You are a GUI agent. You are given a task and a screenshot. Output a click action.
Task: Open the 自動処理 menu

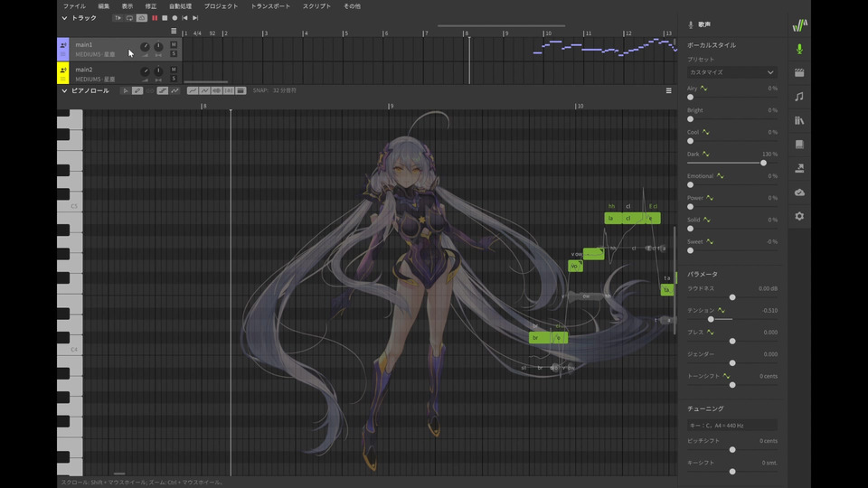point(180,6)
